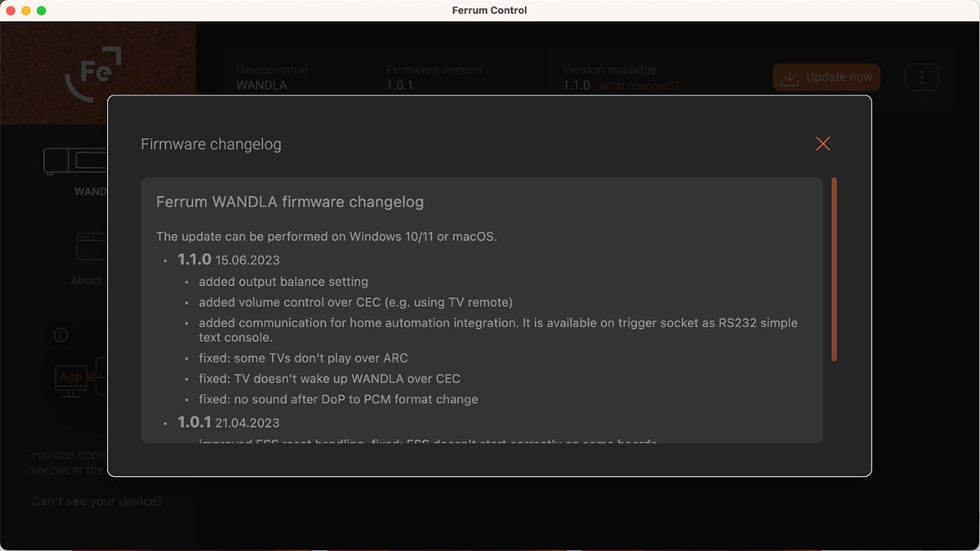Viewport: 980px width, 551px height.
Task: Open the 'What changed?' link
Action: click(637, 86)
